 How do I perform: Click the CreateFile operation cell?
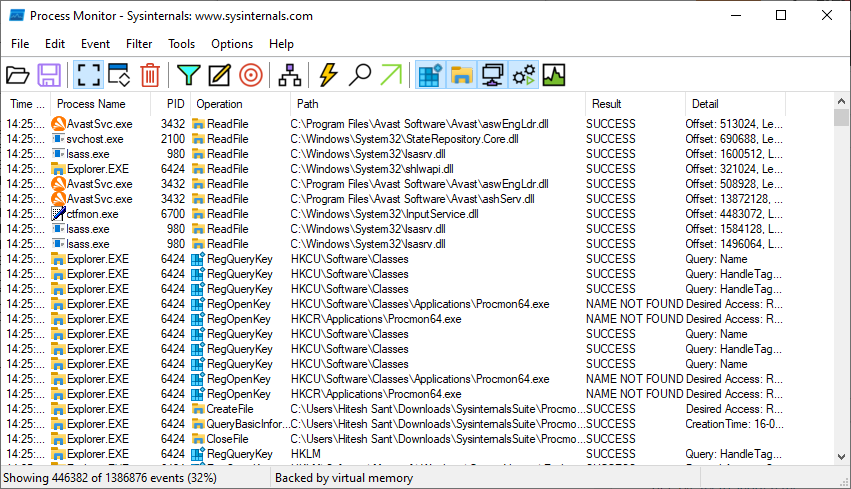pos(230,409)
